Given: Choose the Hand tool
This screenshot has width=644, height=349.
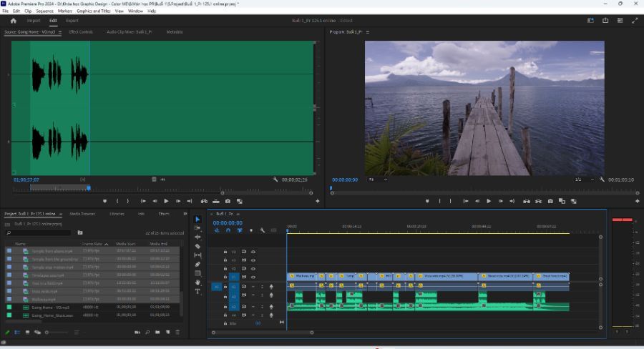Looking at the screenshot, I should (197, 282).
